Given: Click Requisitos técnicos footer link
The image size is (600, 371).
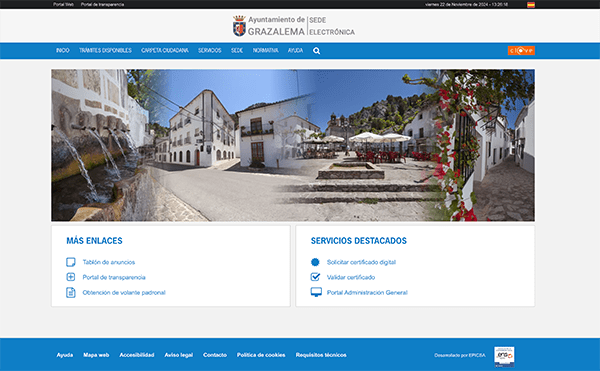Looking at the screenshot, I should [321, 355].
